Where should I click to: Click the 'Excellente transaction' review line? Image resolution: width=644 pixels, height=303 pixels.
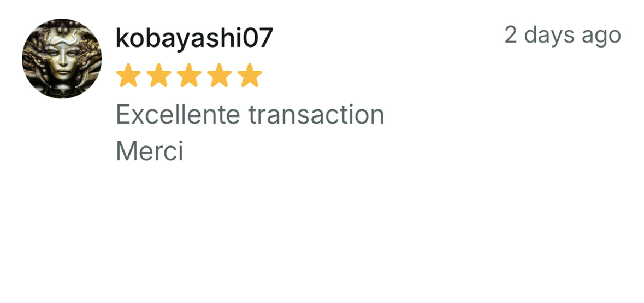(250, 115)
